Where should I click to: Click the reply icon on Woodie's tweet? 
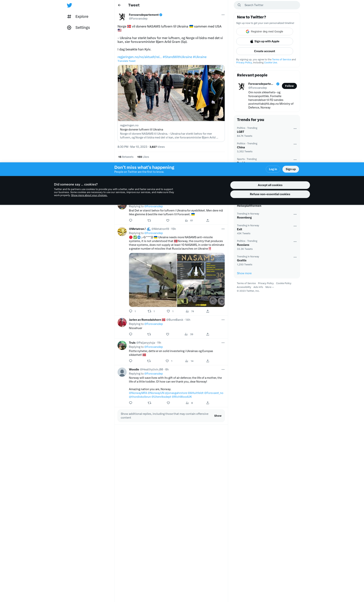131,403
